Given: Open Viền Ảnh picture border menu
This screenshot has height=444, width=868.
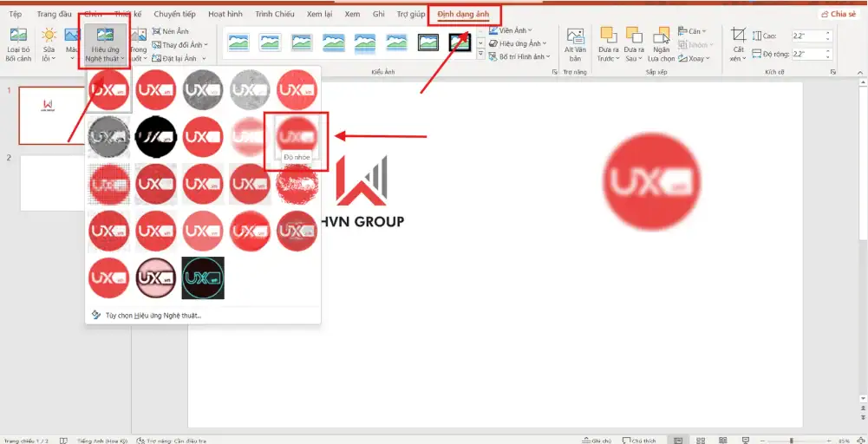Looking at the screenshot, I should (x=511, y=30).
